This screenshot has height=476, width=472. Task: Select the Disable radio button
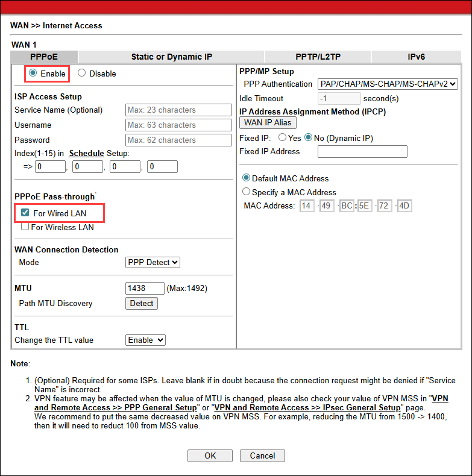tap(82, 74)
